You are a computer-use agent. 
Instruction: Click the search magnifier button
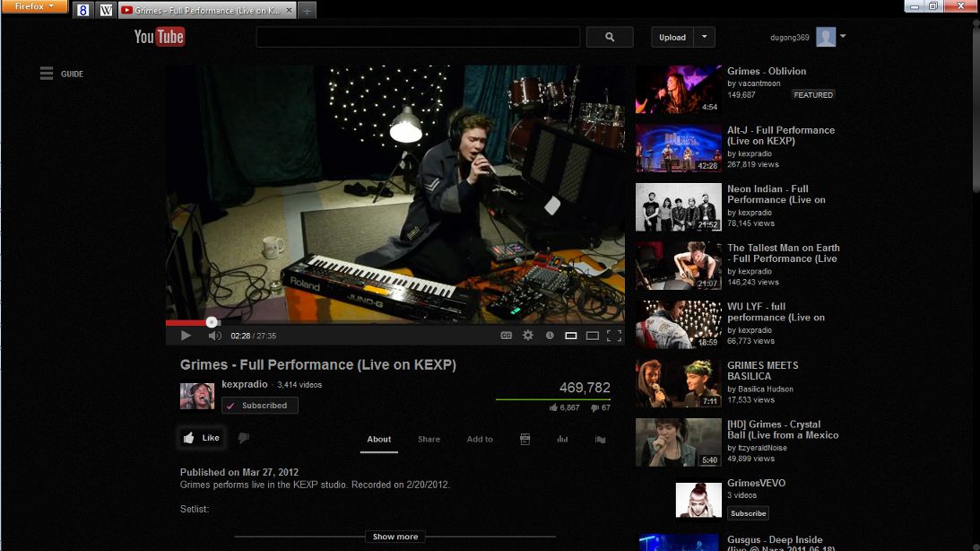(x=610, y=37)
